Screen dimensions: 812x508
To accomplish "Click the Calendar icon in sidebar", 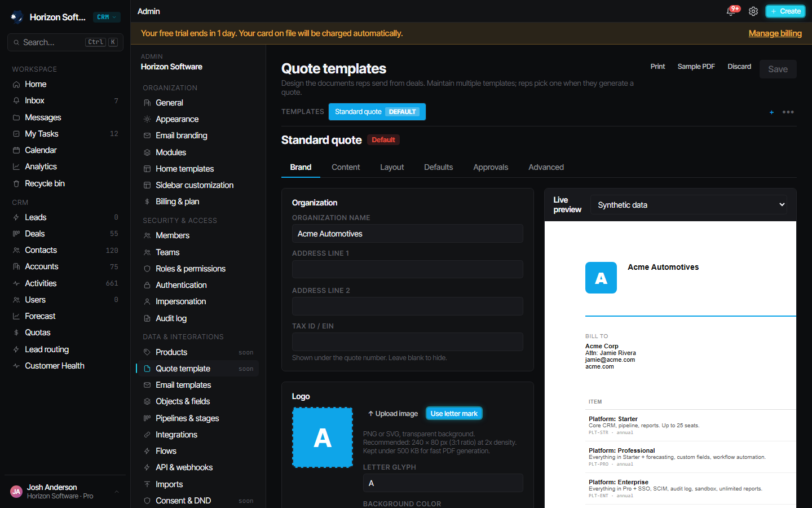I will tap(16, 150).
